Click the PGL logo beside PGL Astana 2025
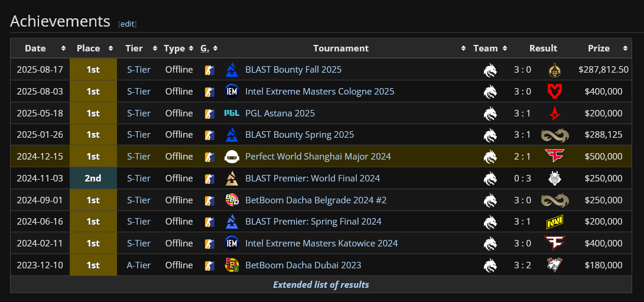Image resolution: width=644 pixels, height=302 pixels. pos(232,113)
